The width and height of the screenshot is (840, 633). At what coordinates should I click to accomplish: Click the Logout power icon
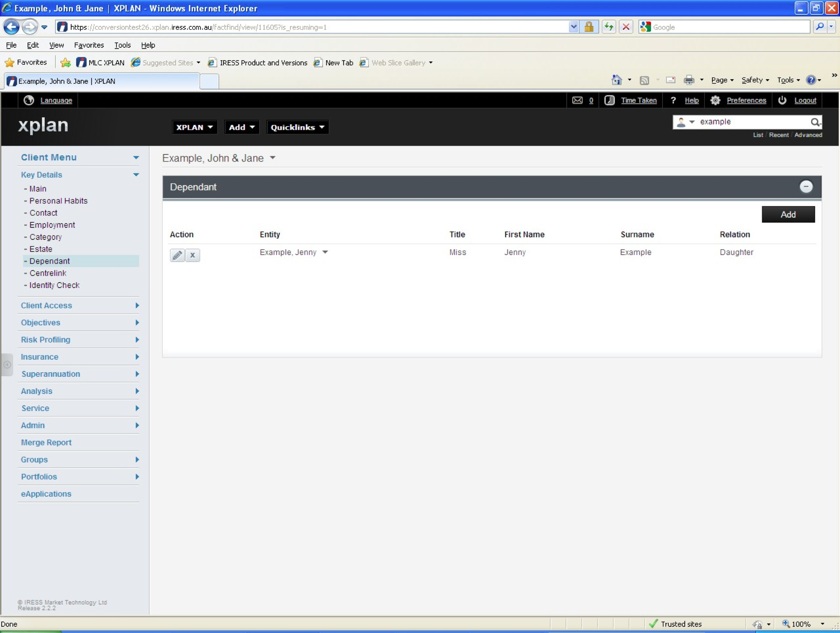click(782, 100)
